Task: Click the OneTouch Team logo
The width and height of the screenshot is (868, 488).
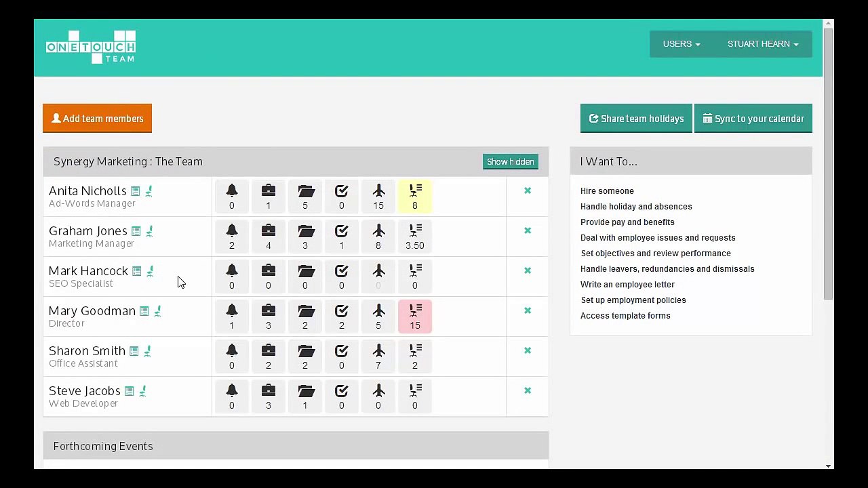Action: [91, 47]
